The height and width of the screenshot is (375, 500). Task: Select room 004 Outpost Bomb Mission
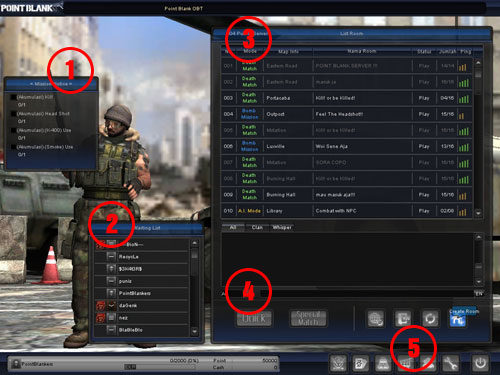pyautogui.click(x=347, y=114)
